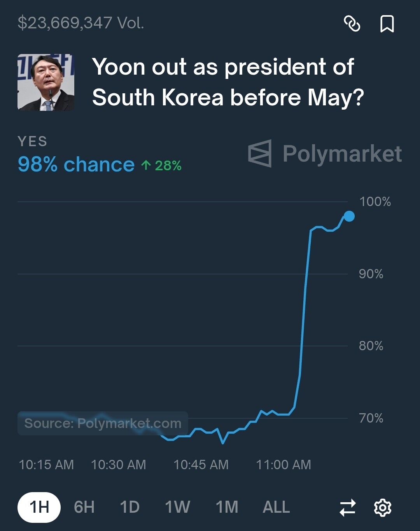
Task: Open Yoon's market thumbnail photo
Action: tap(46, 82)
